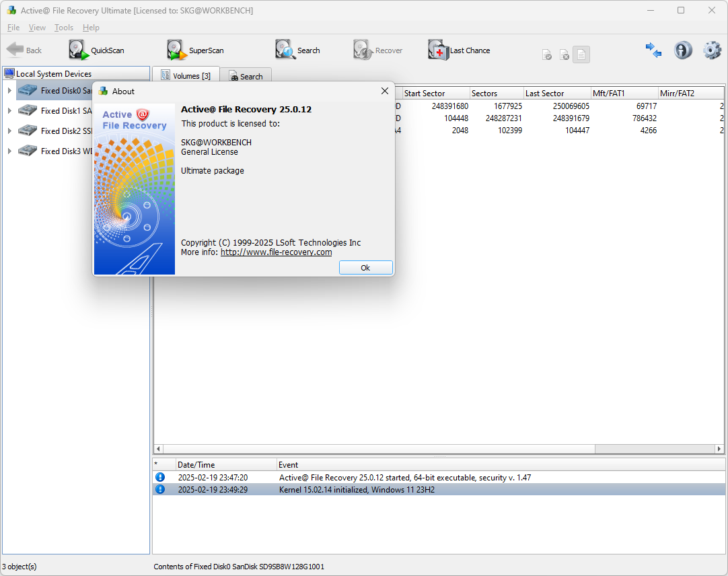728x576 pixels.
Task: Sort by the Start Sector column header
Action: [x=435, y=94]
